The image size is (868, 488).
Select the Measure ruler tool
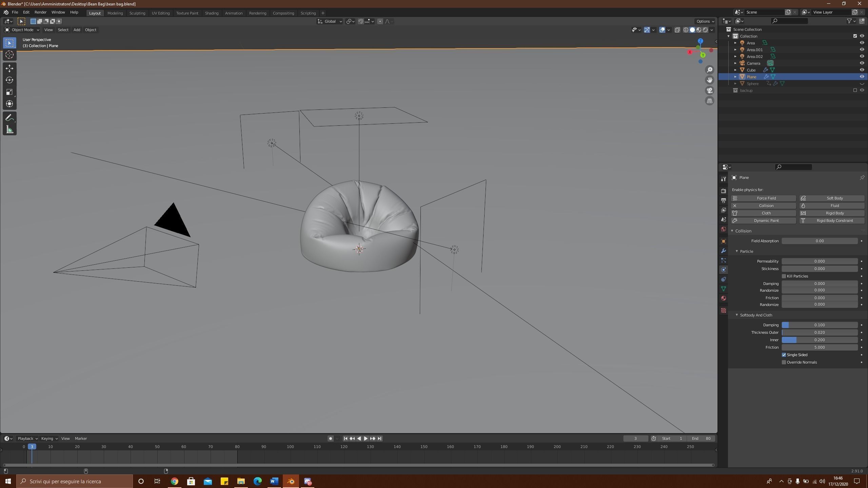[9, 129]
